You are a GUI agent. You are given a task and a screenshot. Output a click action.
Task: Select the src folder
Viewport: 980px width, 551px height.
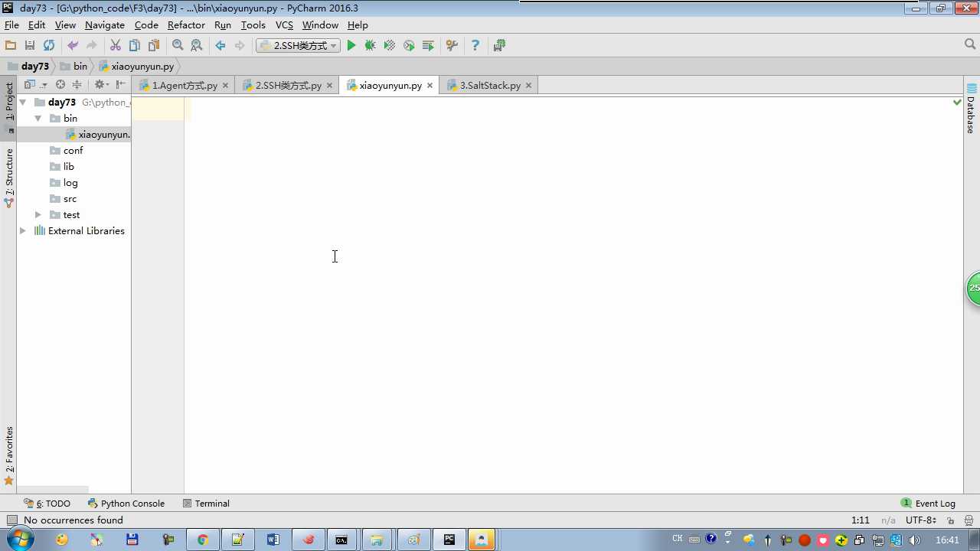point(63,199)
